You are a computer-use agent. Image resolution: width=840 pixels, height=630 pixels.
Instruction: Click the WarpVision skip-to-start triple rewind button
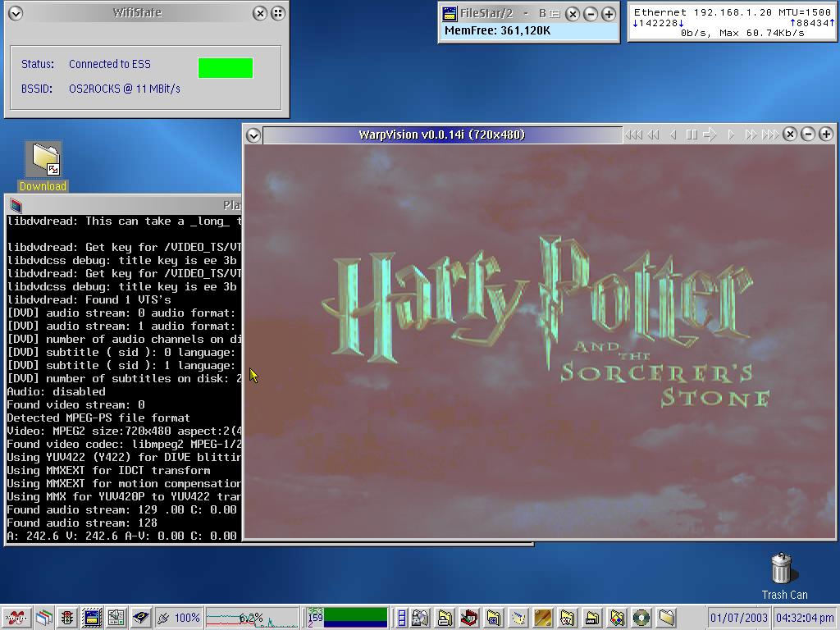point(634,135)
